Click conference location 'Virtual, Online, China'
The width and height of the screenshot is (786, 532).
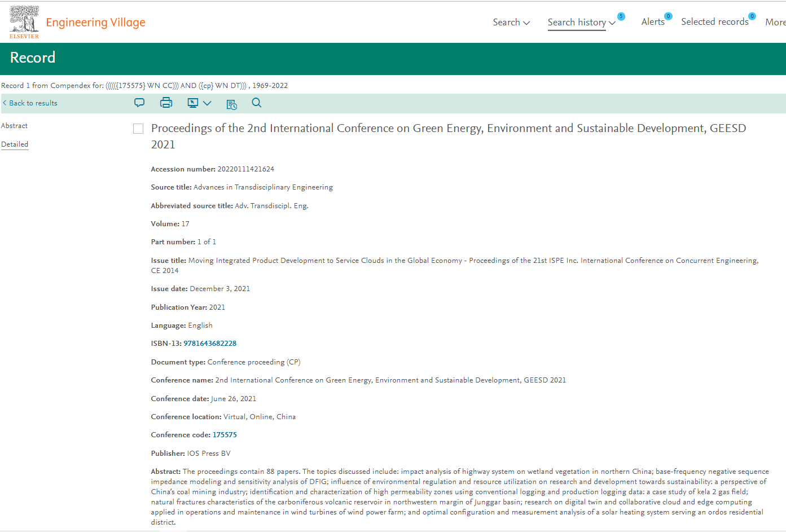[x=260, y=417]
